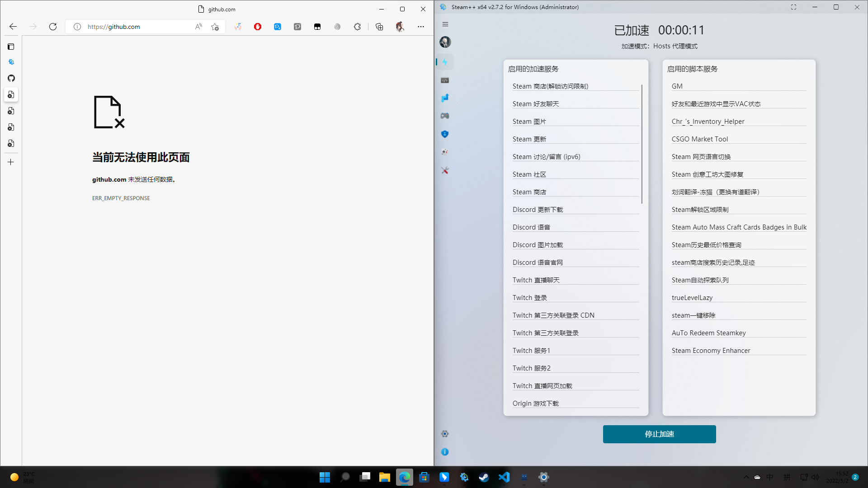Expand hidden icons in the system tray
Image resolution: width=868 pixels, height=488 pixels.
(x=746, y=477)
